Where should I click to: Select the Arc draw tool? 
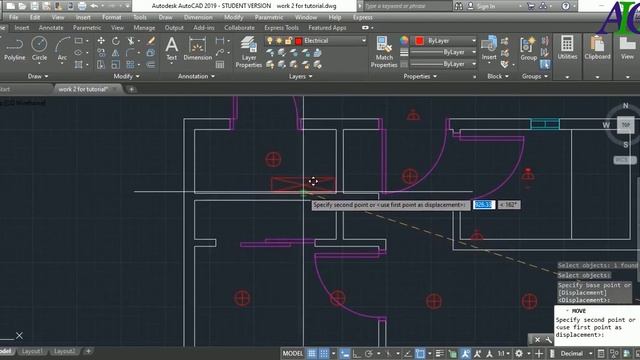(62, 49)
